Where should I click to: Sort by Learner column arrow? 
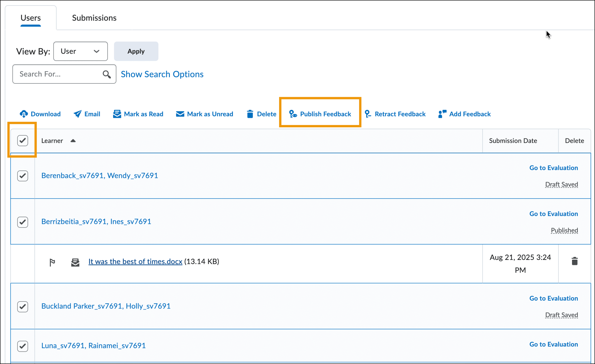point(73,141)
